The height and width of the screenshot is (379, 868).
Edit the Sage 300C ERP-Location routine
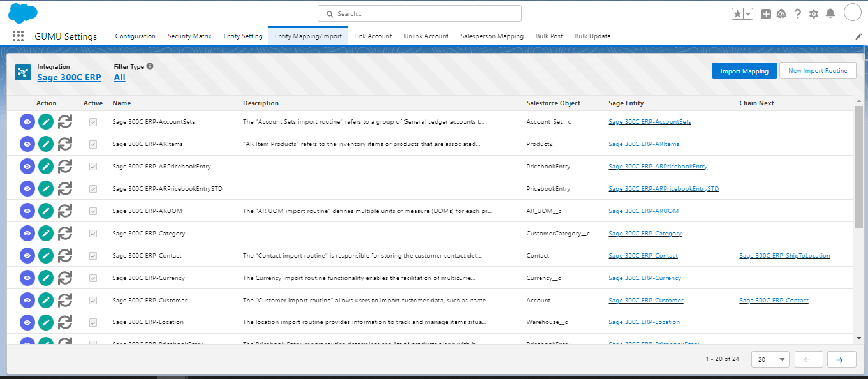[x=45, y=323]
